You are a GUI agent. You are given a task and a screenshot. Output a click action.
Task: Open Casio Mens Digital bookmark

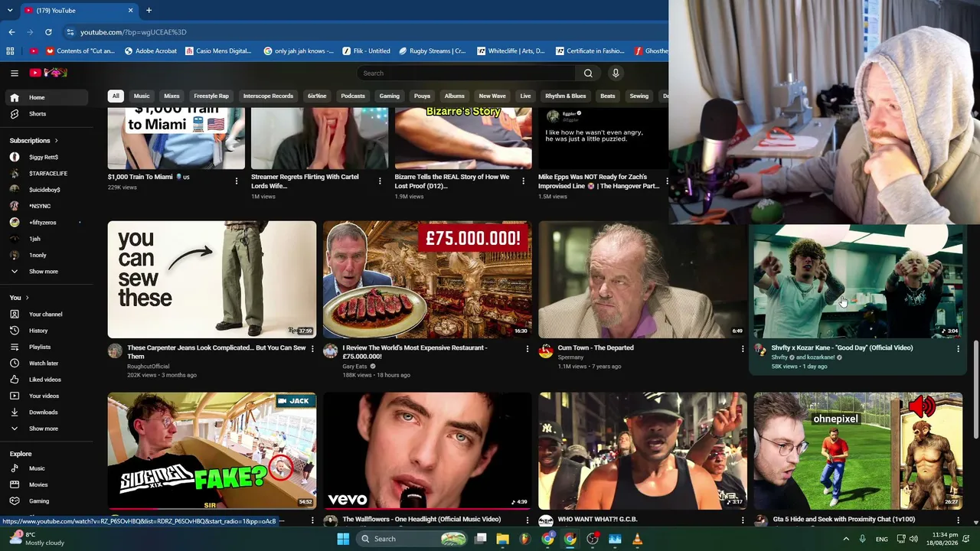pos(218,51)
